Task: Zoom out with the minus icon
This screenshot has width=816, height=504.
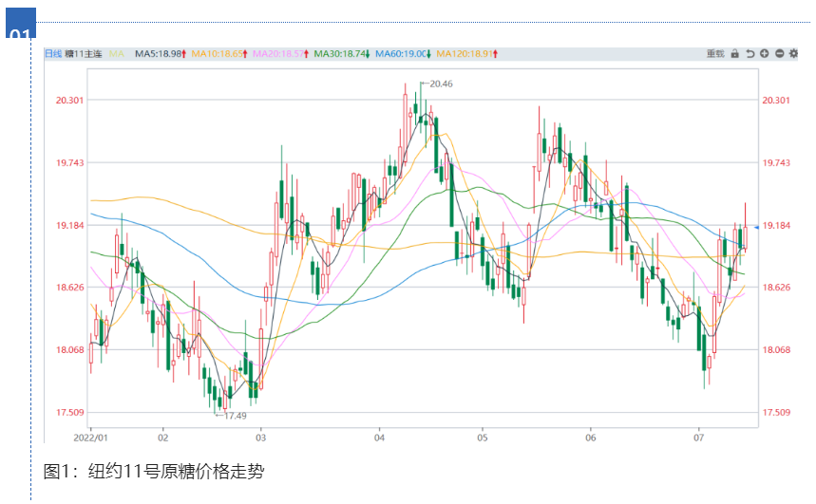Action: (779, 54)
